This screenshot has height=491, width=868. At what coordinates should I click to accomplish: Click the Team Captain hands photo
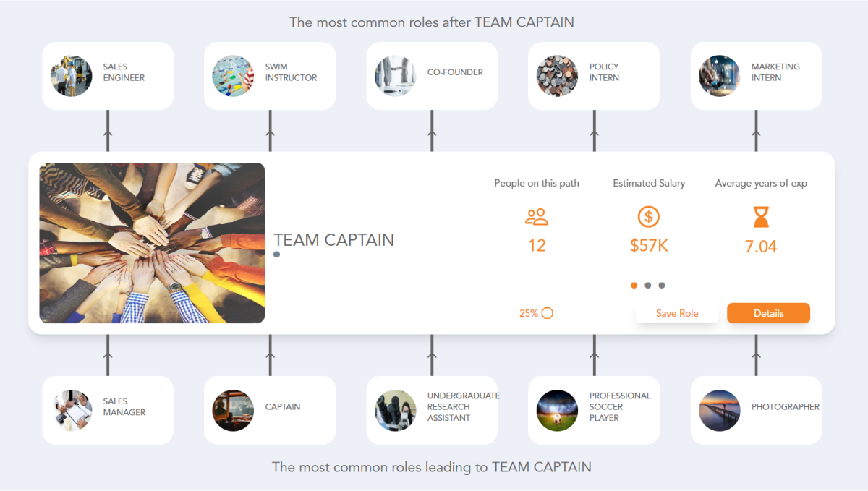[152, 242]
